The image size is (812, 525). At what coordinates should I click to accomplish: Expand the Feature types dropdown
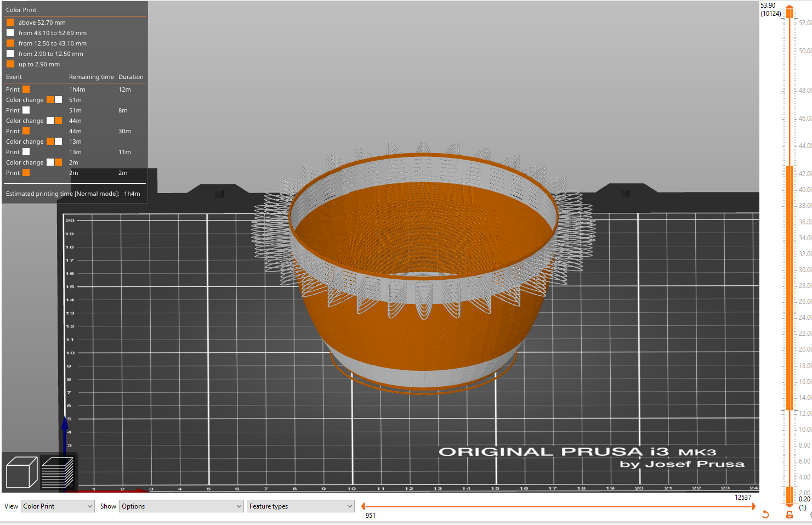pyautogui.click(x=300, y=506)
